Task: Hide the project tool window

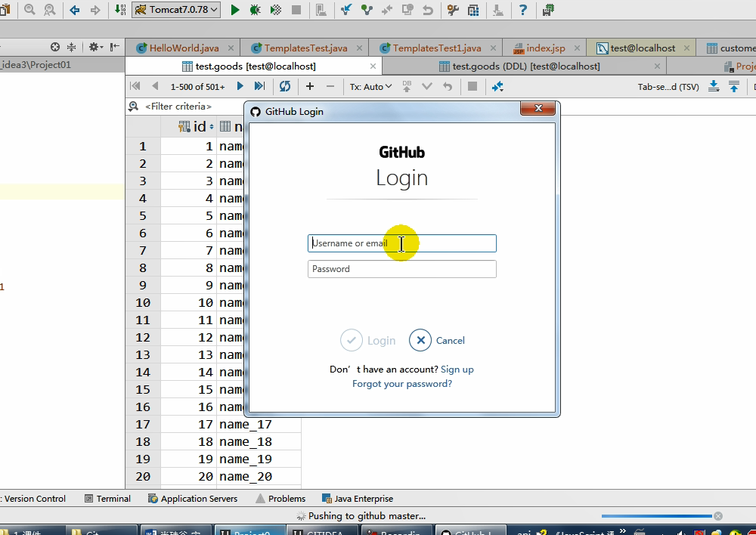Action: (115, 47)
